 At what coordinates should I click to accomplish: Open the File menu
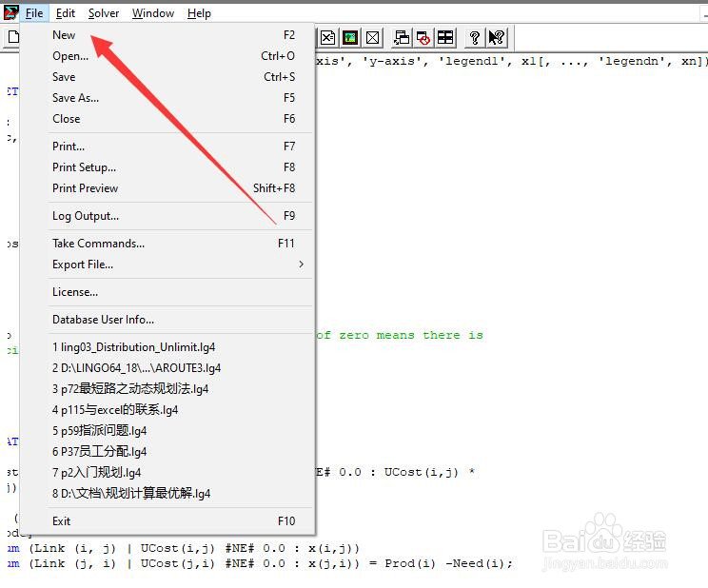click(x=34, y=13)
